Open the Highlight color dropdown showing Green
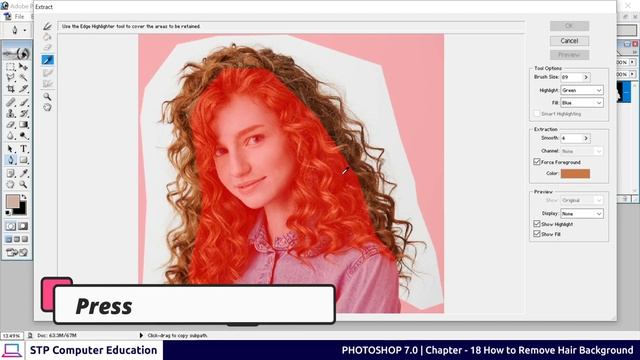640x360 pixels. point(582,90)
